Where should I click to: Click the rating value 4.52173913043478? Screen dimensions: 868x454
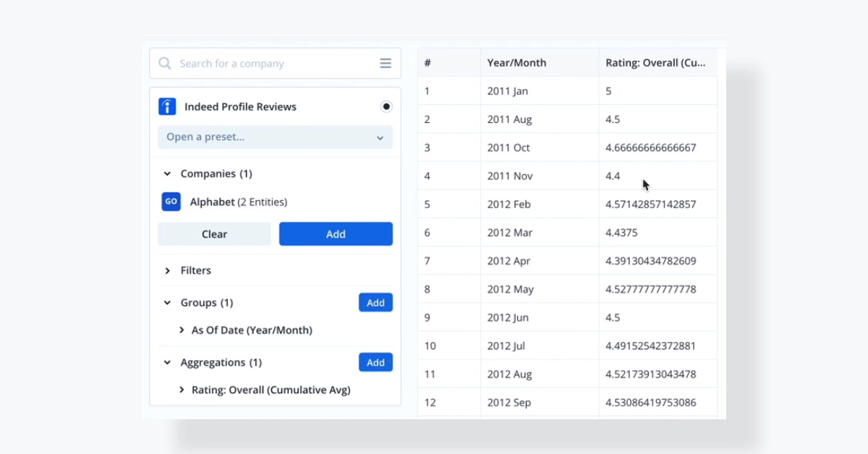[650, 374]
